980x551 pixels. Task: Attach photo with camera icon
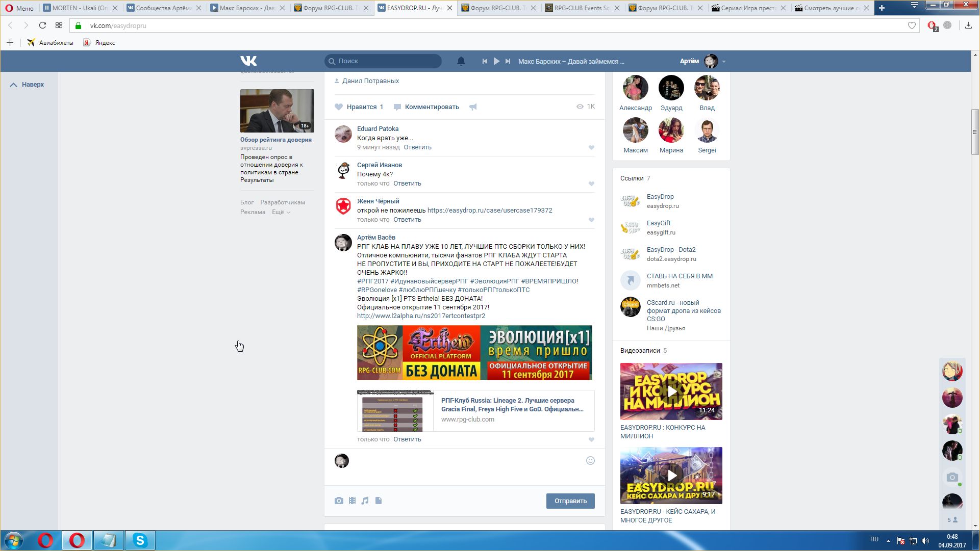tap(339, 501)
